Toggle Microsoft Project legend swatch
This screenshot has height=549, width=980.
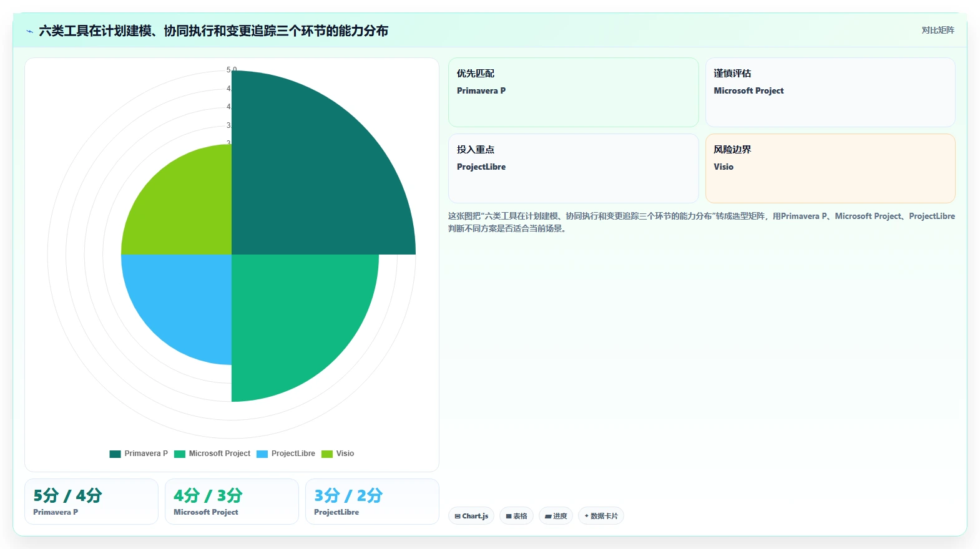(x=180, y=454)
